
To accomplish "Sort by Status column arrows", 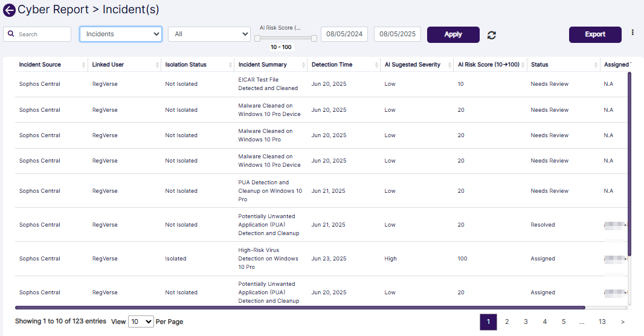I will click(596, 65).
